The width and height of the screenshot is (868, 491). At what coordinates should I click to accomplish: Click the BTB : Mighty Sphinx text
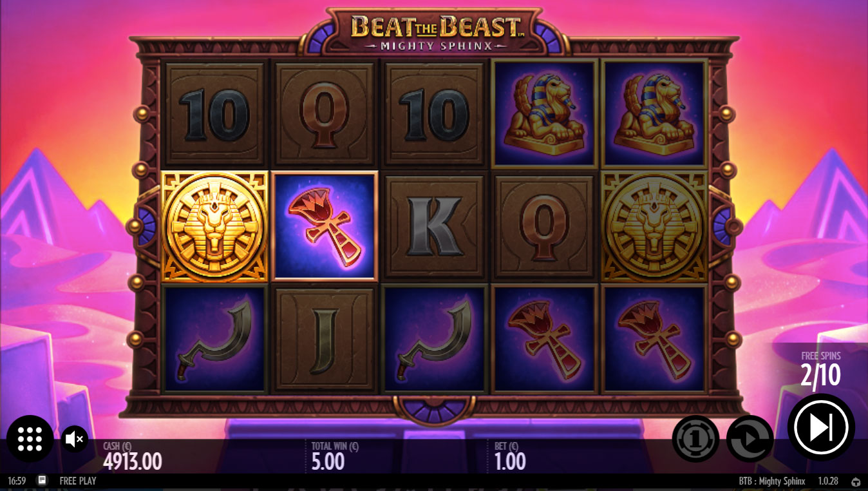coord(772,481)
